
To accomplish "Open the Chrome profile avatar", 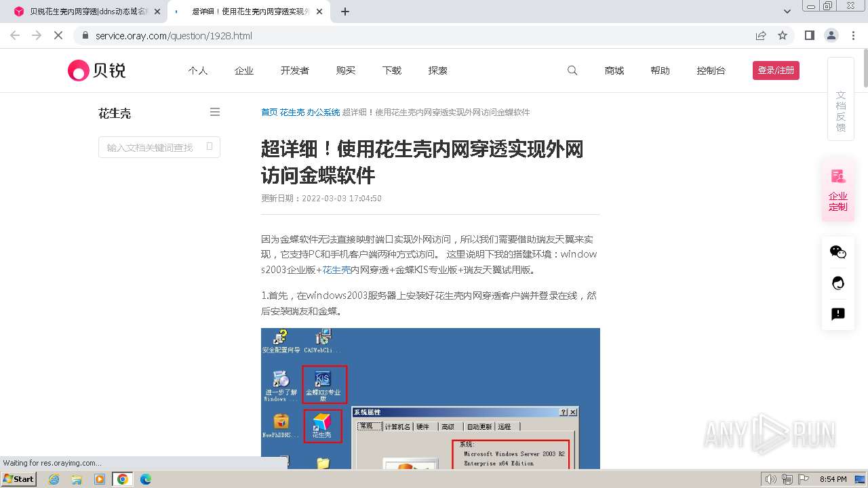I will tap(831, 35).
